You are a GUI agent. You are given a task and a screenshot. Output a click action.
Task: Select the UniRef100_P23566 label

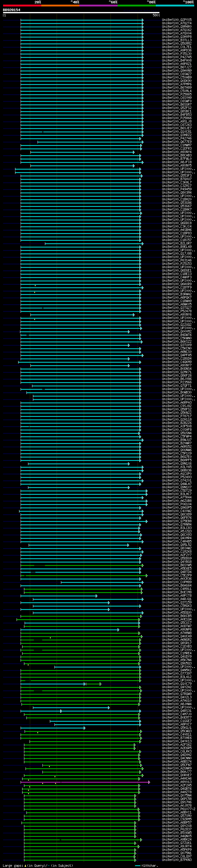click(x=176, y=382)
